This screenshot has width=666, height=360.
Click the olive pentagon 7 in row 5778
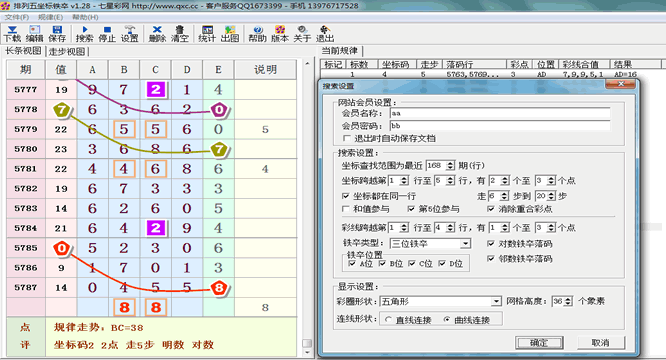pyautogui.click(x=62, y=110)
